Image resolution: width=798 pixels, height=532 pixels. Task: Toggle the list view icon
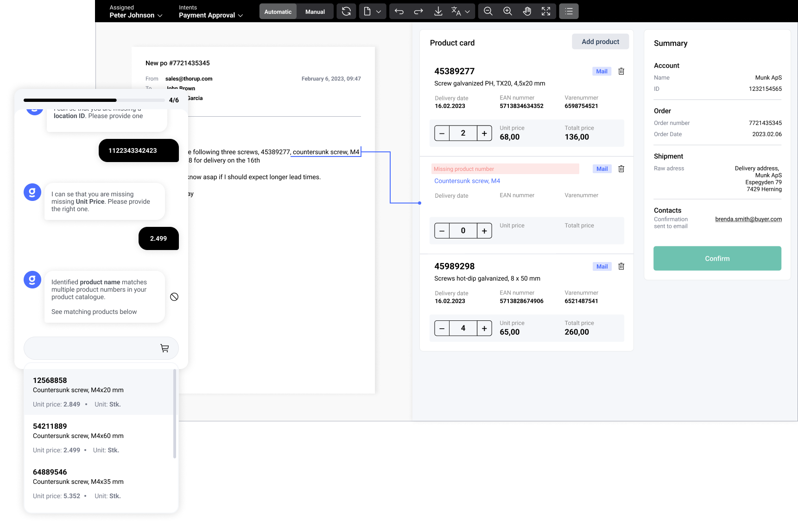click(x=569, y=12)
